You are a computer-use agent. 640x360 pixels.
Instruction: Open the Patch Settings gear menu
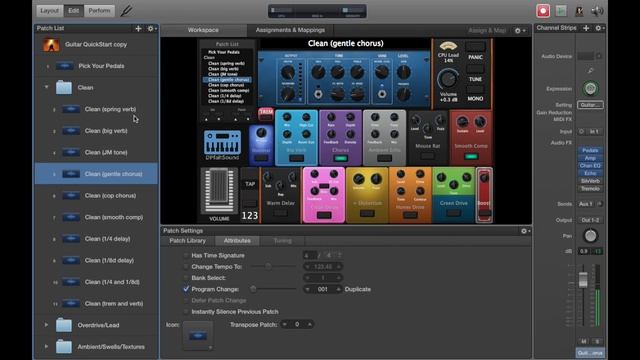click(x=525, y=231)
